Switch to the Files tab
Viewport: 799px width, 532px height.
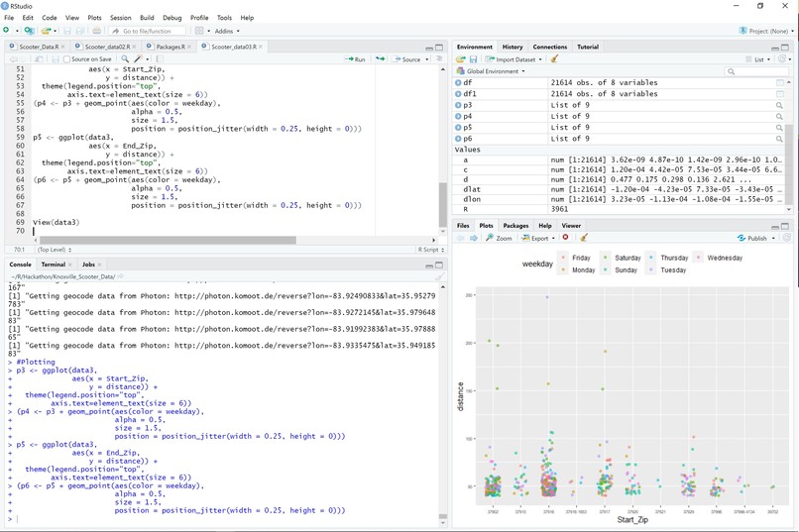[463, 225]
